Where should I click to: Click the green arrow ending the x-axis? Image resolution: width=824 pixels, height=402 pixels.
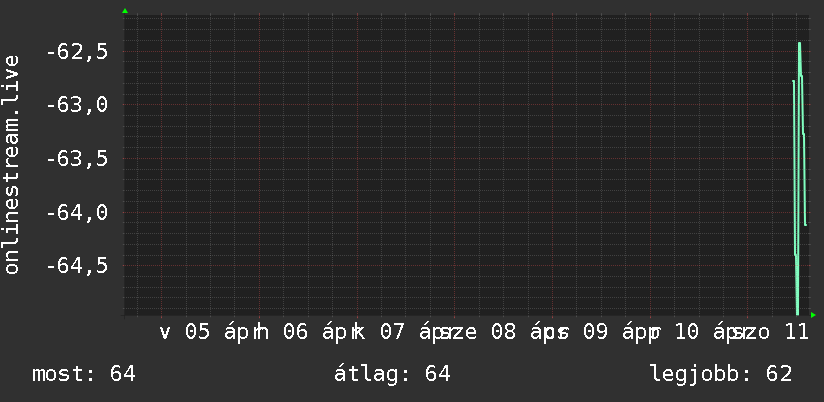814,316
